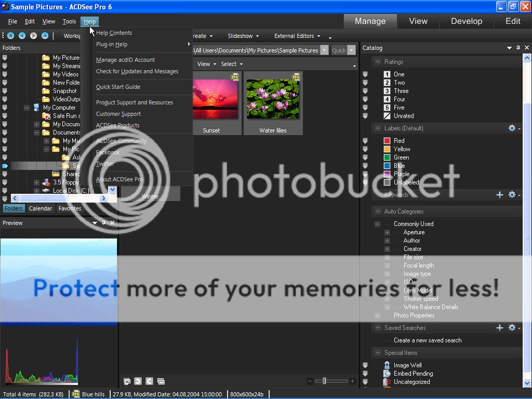Image resolution: width=532 pixels, height=399 pixels.
Task: Go back with the Back arrow icon
Action: click(x=22, y=36)
